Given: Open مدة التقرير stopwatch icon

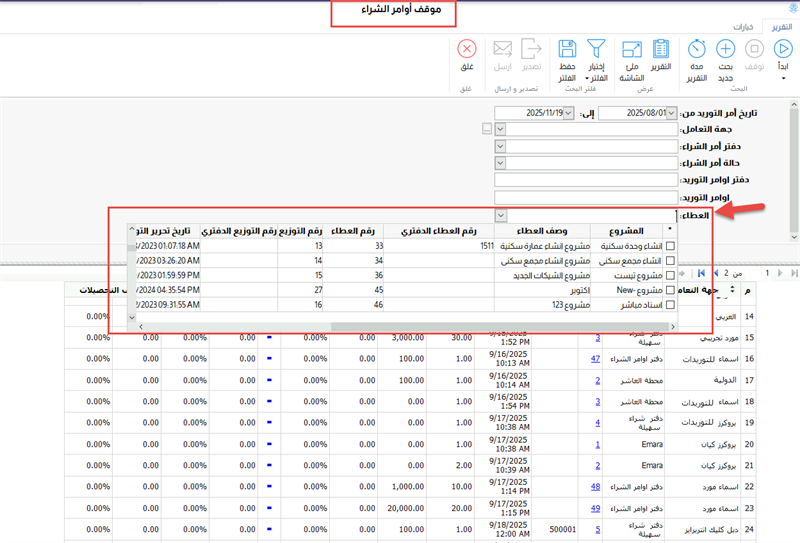Looking at the screenshot, I should click(x=697, y=49).
